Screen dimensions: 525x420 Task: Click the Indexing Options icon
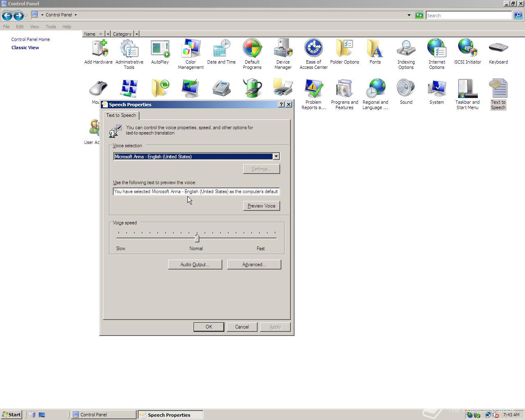pyautogui.click(x=406, y=54)
